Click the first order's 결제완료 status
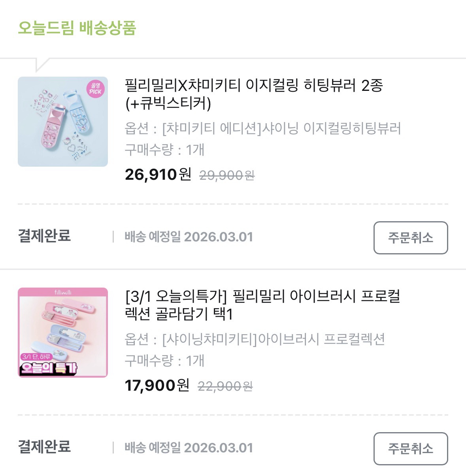466x476 pixels. coord(44,236)
